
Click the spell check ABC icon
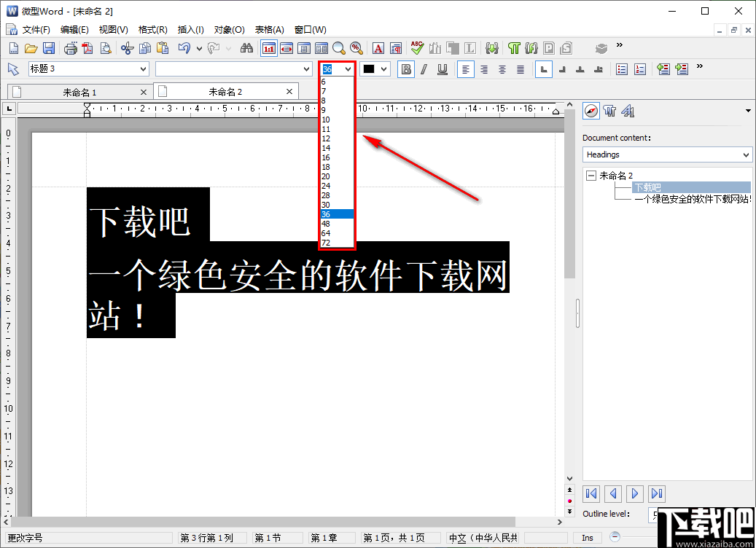click(416, 48)
